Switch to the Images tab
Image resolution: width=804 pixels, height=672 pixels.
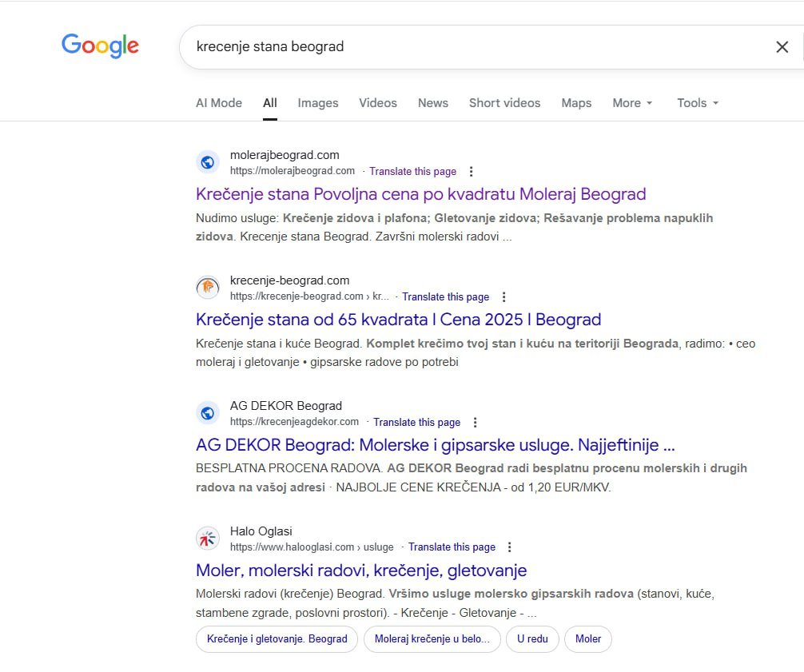pyautogui.click(x=318, y=103)
